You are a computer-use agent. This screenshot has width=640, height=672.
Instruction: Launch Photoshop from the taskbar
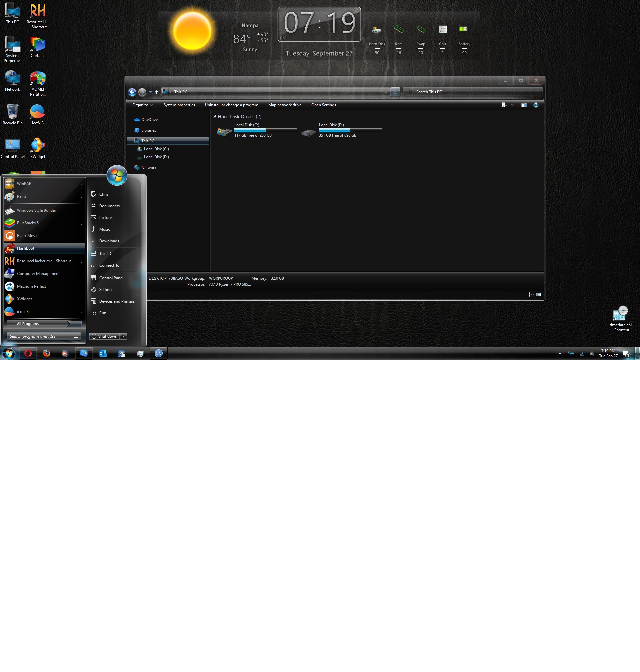(121, 353)
